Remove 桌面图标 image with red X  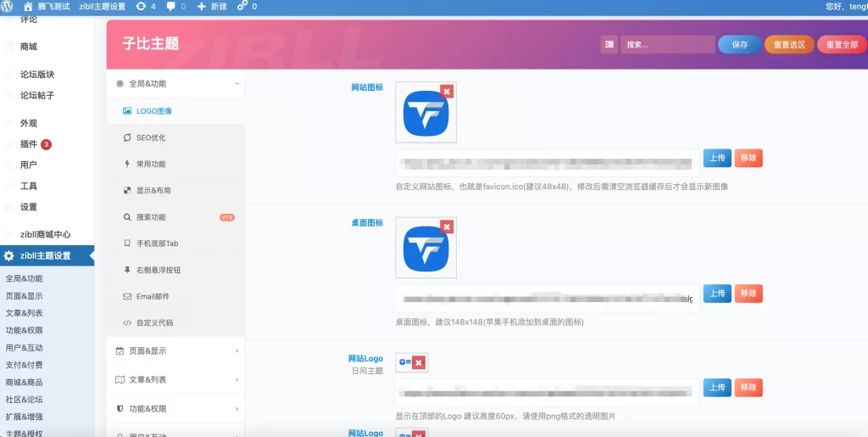(447, 227)
